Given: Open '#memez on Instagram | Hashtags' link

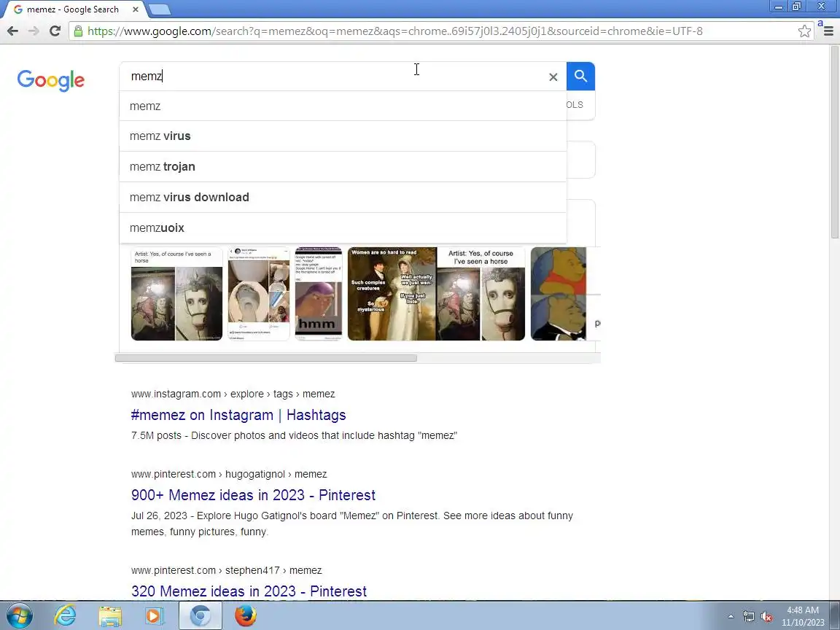Looking at the screenshot, I should coord(238,415).
